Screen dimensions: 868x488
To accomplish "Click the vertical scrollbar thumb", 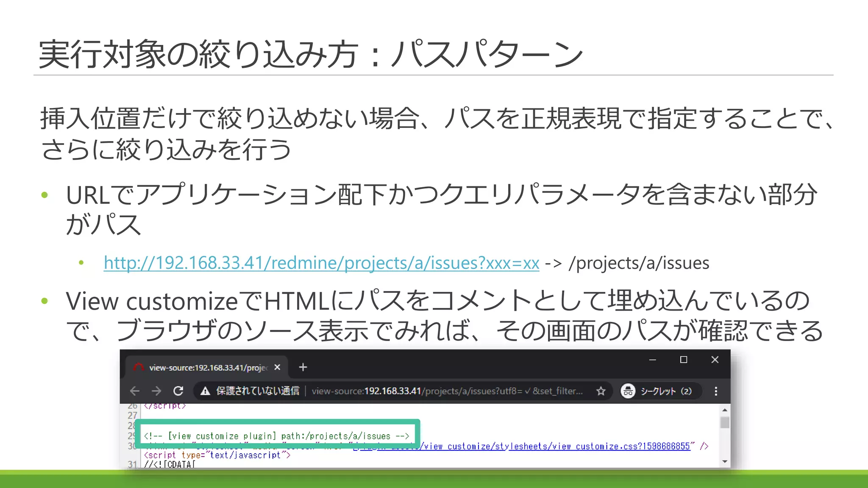I will tap(725, 422).
